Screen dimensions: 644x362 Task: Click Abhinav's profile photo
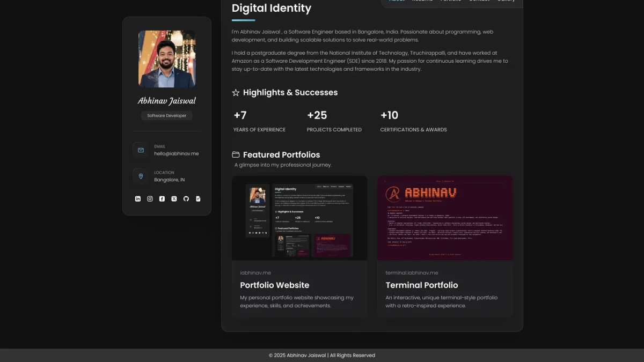click(x=166, y=59)
